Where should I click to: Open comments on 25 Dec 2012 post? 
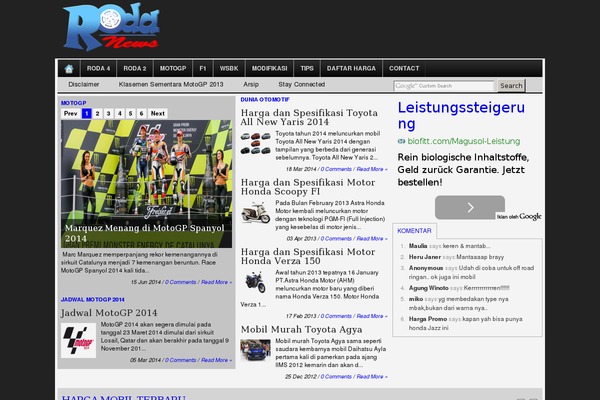tap(336, 377)
